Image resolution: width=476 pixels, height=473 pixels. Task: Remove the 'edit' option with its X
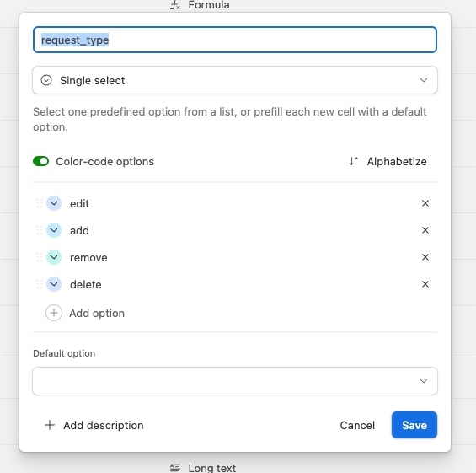click(425, 203)
